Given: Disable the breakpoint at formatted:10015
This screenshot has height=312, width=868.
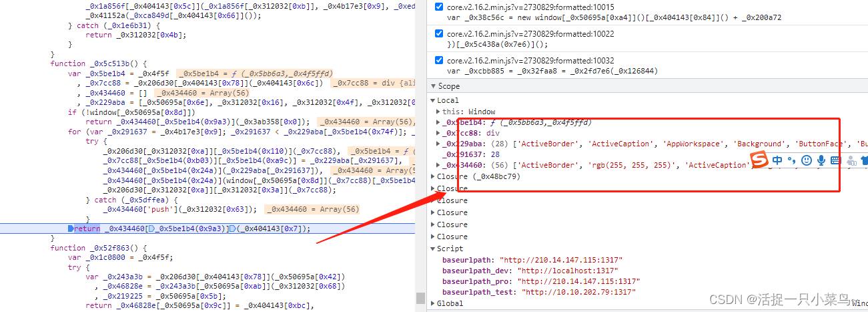Looking at the screenshot, I should click(438, 7).
